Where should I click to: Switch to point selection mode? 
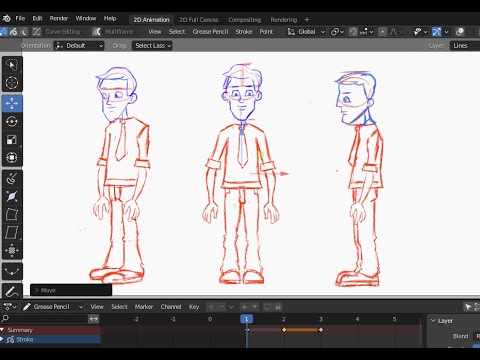3,32
